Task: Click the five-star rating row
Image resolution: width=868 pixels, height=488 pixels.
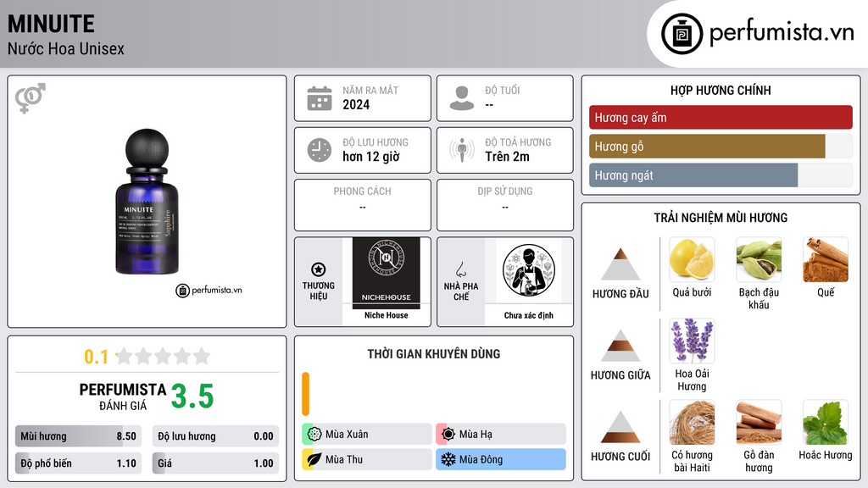Action: tap(163, 356)
